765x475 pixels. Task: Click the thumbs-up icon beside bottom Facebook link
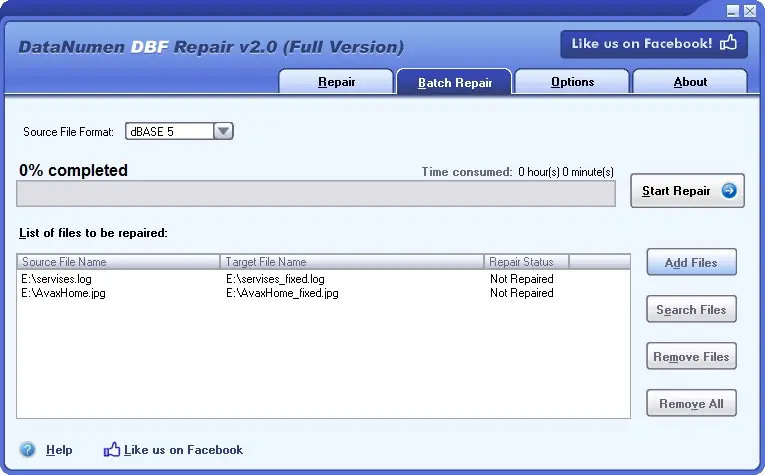[x=112, y=449]
